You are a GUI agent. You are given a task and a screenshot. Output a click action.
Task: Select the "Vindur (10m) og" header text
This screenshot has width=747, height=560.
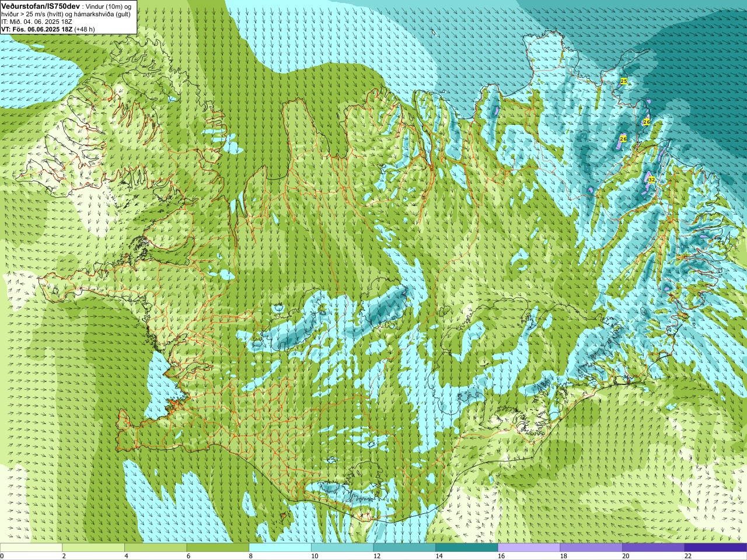(109, 6)
